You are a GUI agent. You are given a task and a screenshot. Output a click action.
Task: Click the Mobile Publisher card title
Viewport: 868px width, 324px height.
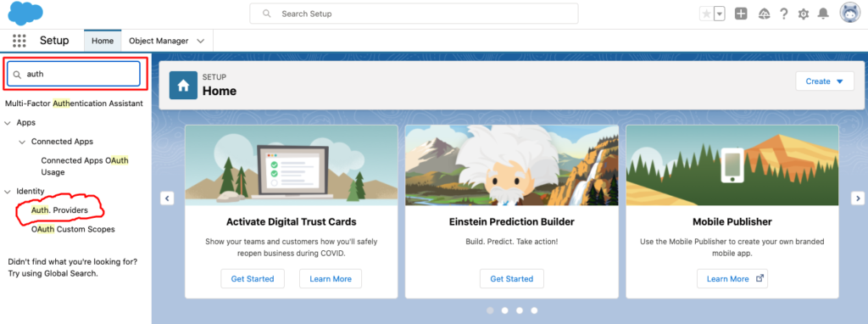732,221
